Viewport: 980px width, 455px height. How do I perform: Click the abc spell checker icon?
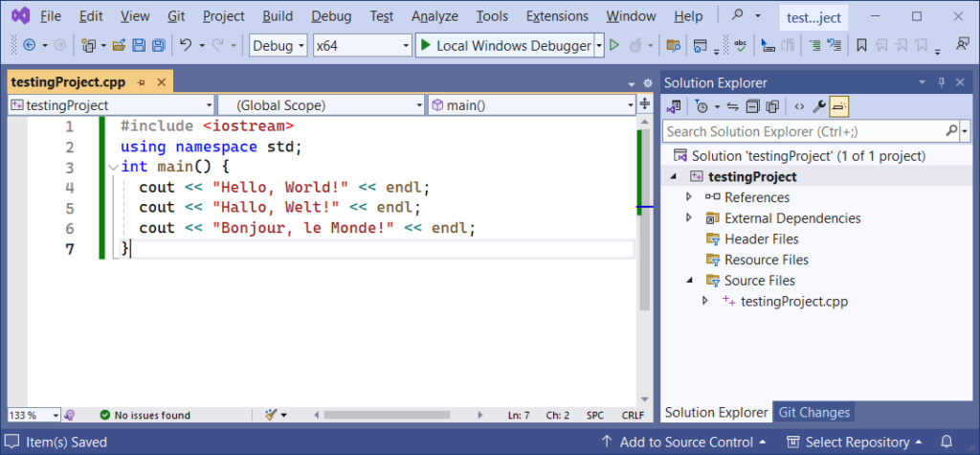coord(741,45)
